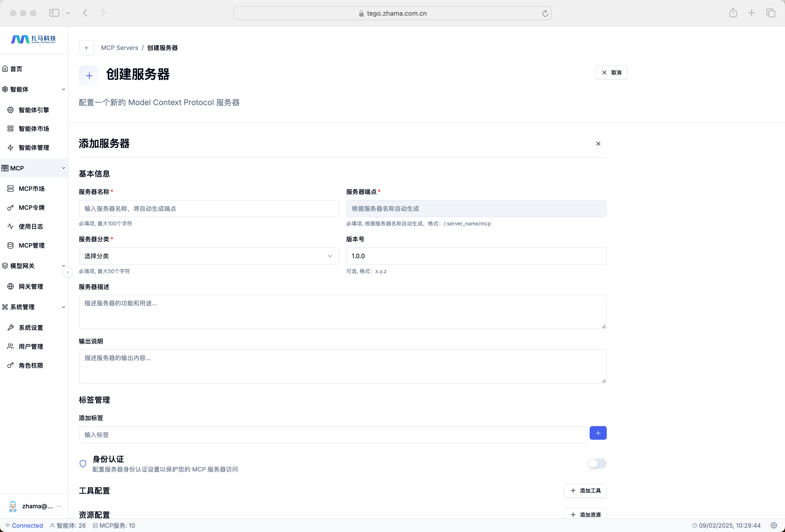Viewport: 785px width, 532px height.
Task: Collapse the 系统管理 sidebar group
Action: coord(64,307)
